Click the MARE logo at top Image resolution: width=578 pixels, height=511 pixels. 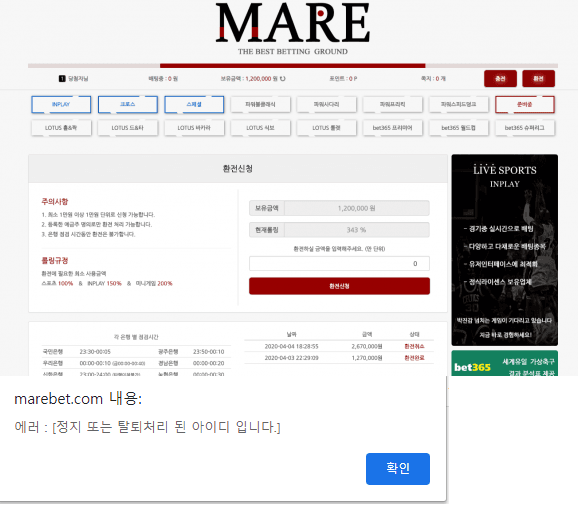point(292,28)
